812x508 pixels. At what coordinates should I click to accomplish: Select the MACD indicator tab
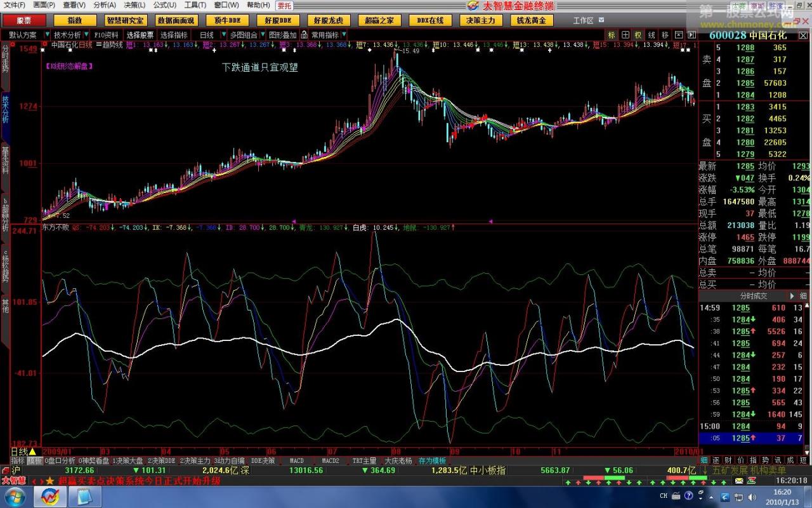tap(297, 460)
